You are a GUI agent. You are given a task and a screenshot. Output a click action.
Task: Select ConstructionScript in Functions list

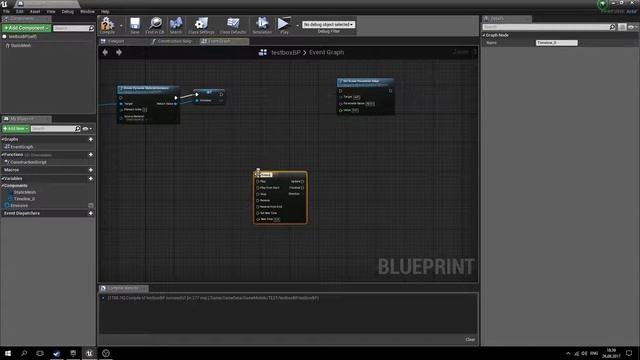tap(28, 162)
